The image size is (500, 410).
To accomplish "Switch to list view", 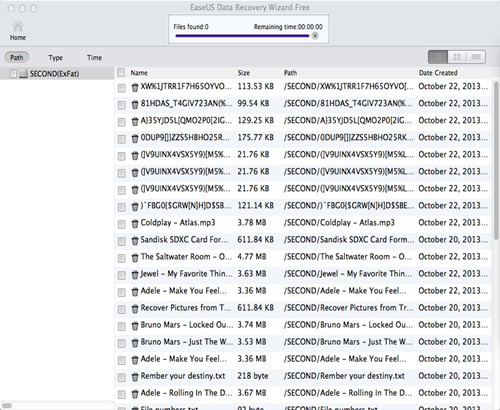I will [438, 57].
